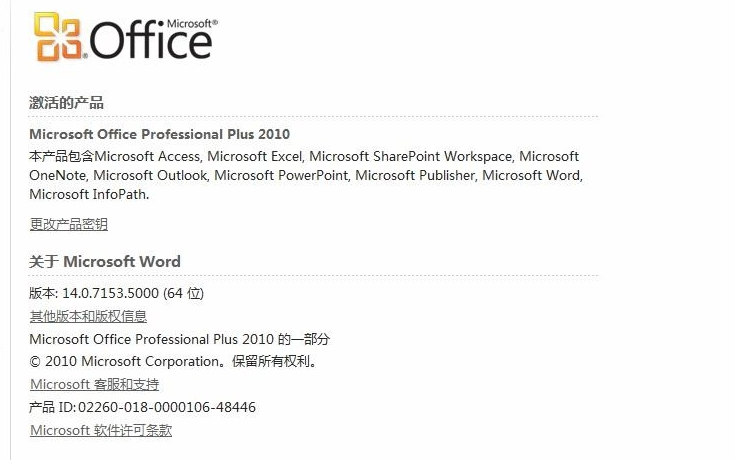735x460 pixels.
Task: Click Microsoft InfoPath in the product list
Action: [x=88, y=194]
